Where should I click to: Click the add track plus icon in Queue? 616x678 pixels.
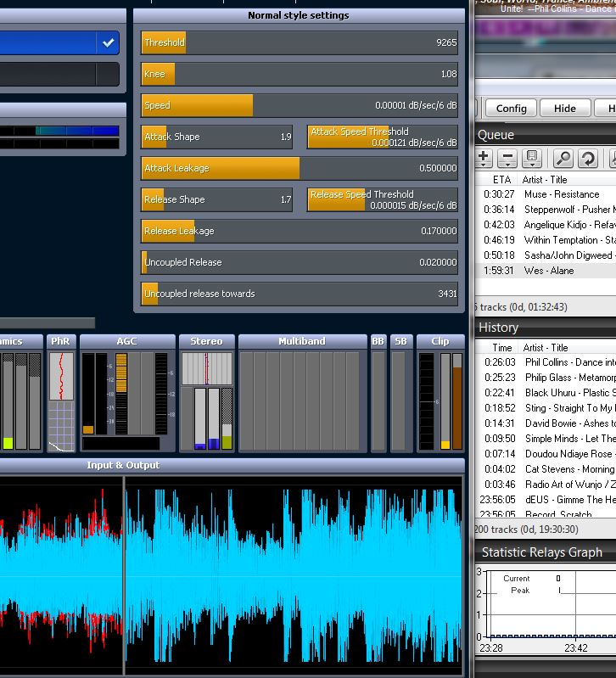[484, 156]
